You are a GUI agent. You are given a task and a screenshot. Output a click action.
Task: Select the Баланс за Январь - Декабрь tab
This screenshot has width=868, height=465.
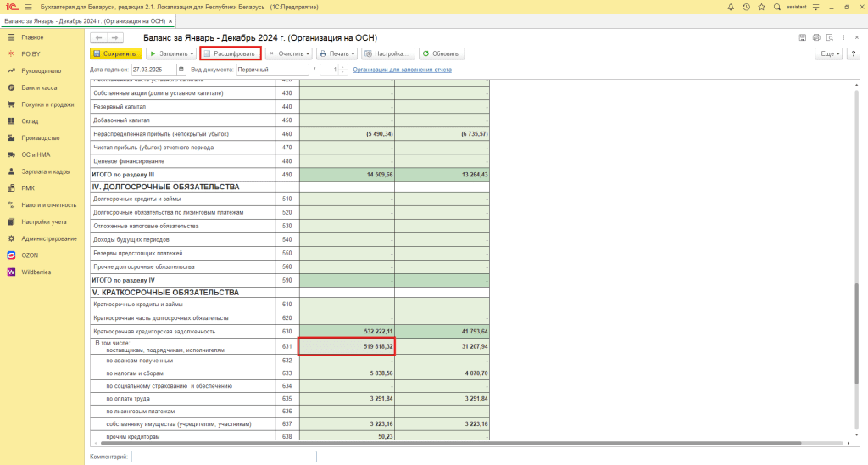tap(85, 21)
